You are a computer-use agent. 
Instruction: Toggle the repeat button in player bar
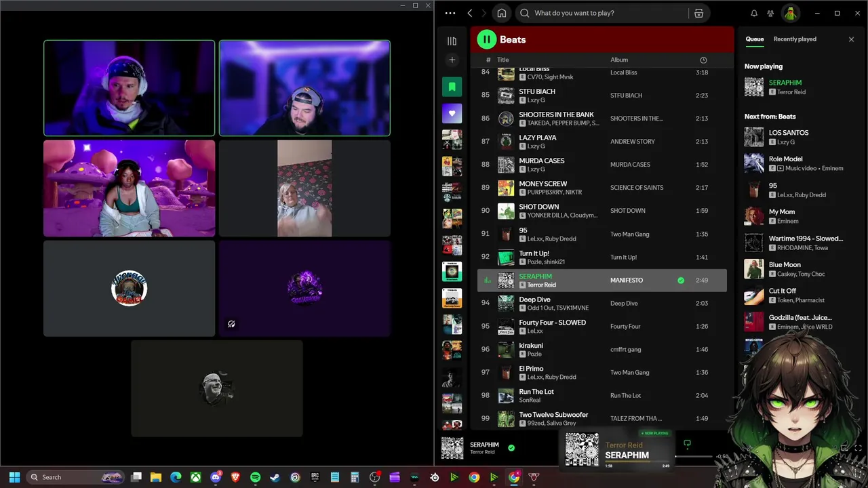click(x=687, y=444)
